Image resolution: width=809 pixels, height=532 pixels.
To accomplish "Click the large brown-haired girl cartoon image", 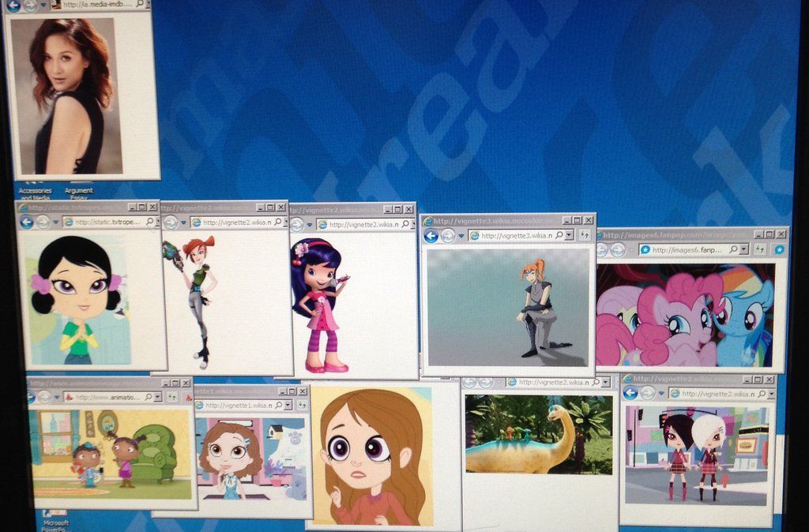I will [x=372, y=456].
